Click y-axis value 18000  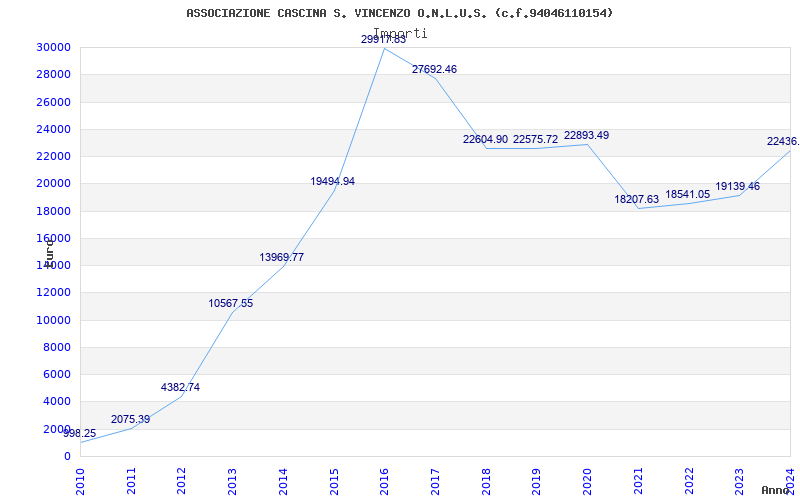click(x=53, y=211)
